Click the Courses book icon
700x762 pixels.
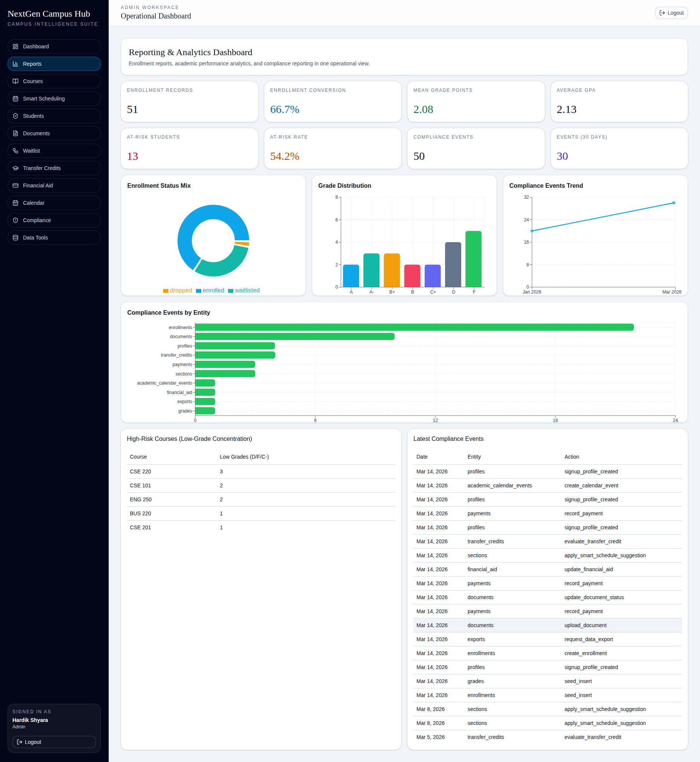(x=15, y=81)
